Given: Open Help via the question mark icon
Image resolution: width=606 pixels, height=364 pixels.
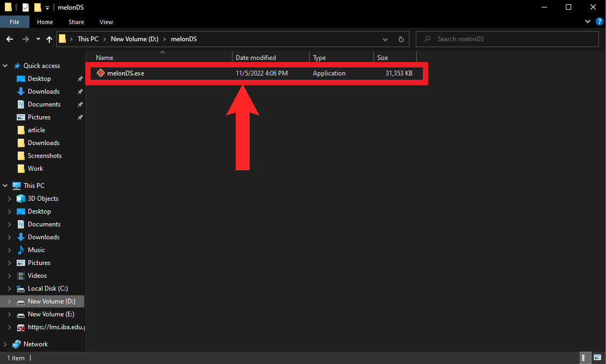Looking at the screenshot, I should coord(600,21).
